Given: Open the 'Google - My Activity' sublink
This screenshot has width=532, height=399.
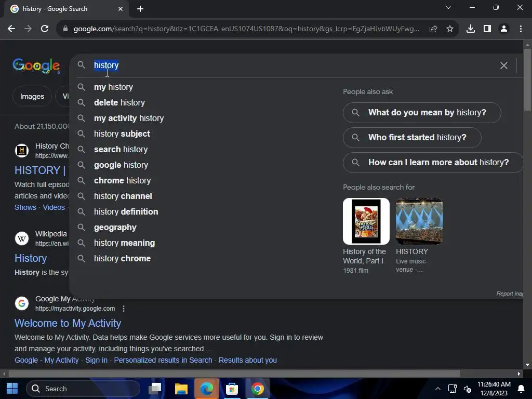Looking at the screenshot, I should point(46,361).
